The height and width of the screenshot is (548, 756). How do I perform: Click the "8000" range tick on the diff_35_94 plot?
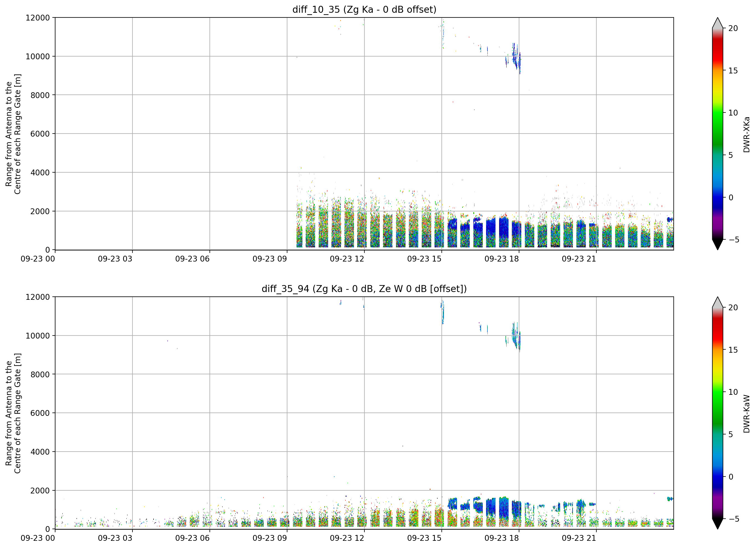tap(40, 374)
